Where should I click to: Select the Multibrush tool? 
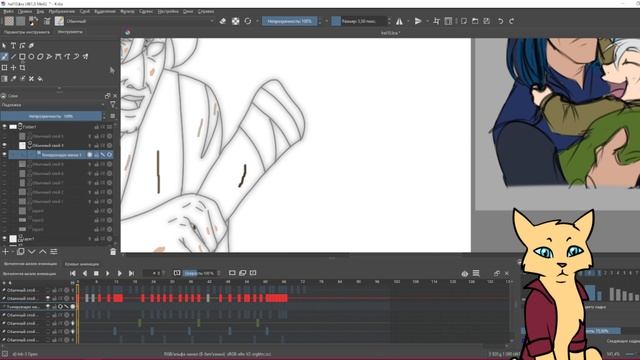(x=85, y=57)
